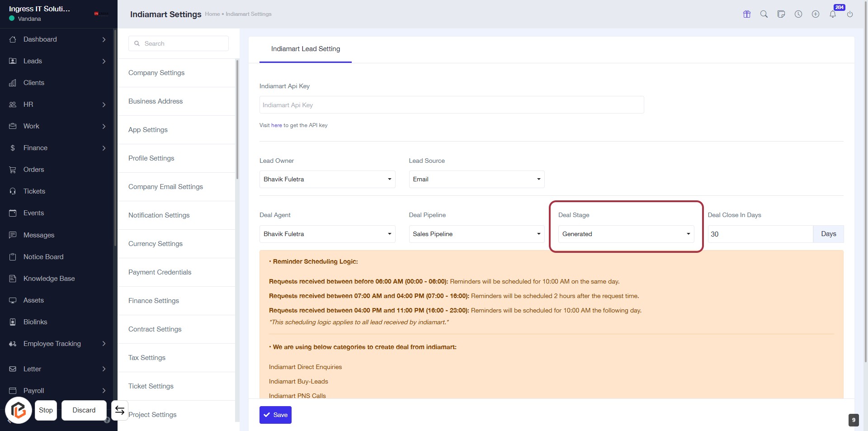Click the Save button
868x431 pixels.
coord(275,415)
